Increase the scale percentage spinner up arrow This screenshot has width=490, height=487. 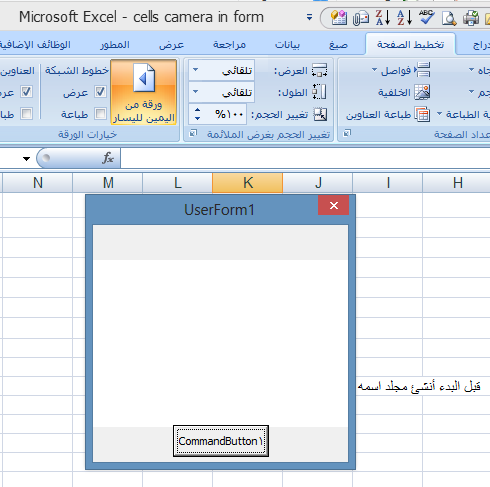pos(197,110)
